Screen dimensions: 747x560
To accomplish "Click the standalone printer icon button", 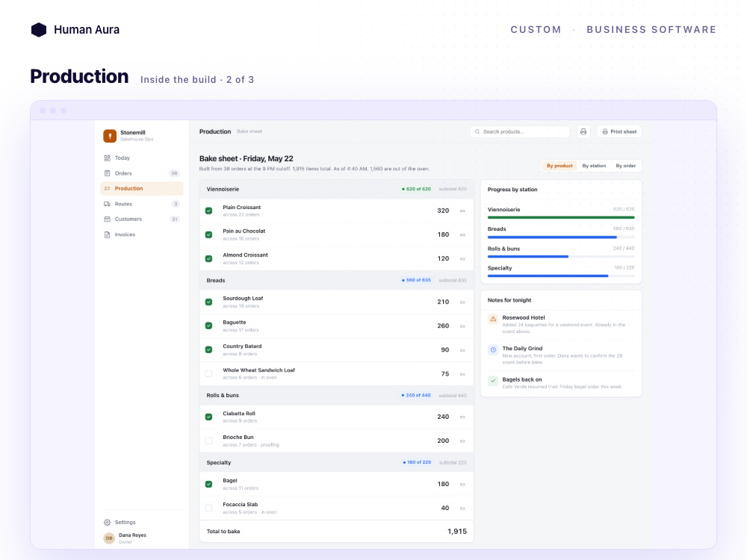I will click(583, 131).
